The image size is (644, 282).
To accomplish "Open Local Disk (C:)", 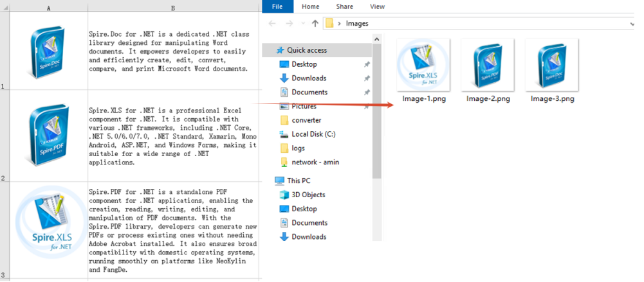I will click(x=313, y=134).
